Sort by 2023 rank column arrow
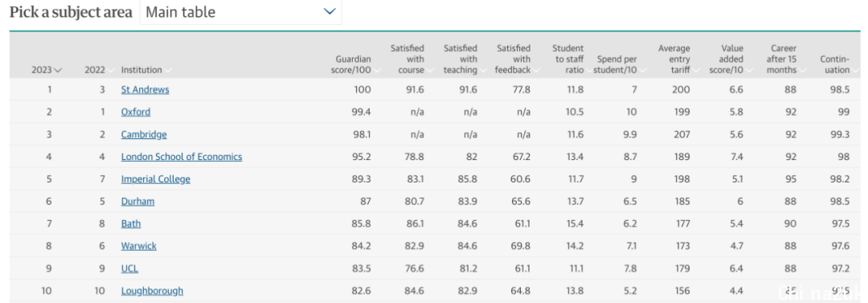Screen dimensions: 868x303 [58, 71]
